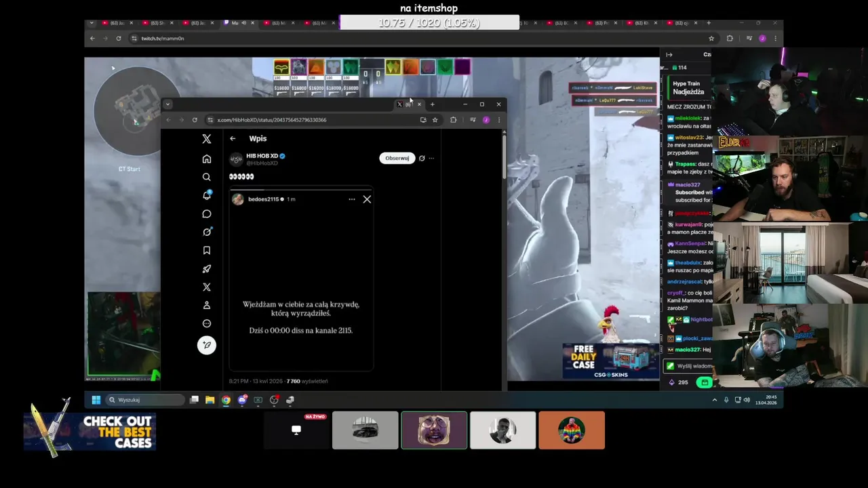
Task: Open Profile icon in X sidebar
Action: point(207,305)
